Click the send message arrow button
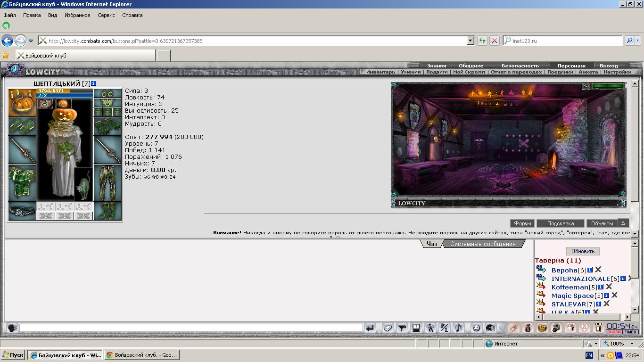This screenshot has width=644, height=362. point(370,328)
